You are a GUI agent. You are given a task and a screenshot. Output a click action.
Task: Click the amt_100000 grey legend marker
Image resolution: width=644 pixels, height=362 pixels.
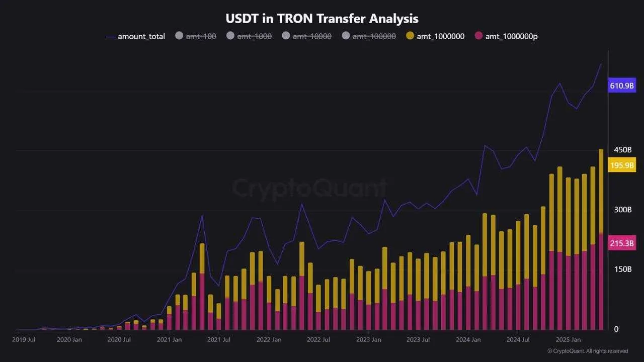click(x=346, y=36)
